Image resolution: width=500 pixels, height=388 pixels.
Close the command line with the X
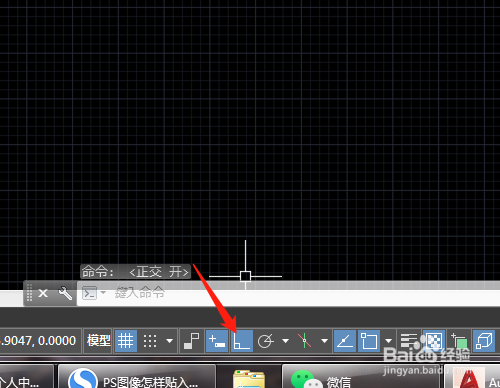[x=43, y=293]
